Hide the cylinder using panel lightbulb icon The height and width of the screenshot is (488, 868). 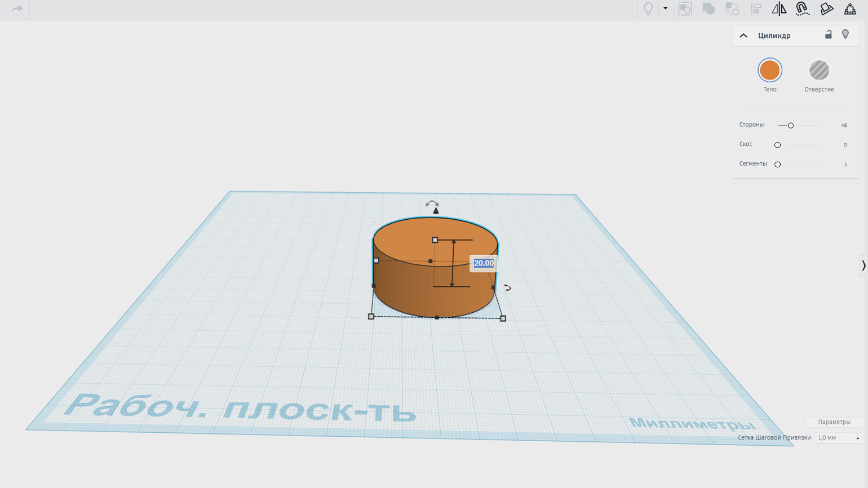[x=845, y=35]
